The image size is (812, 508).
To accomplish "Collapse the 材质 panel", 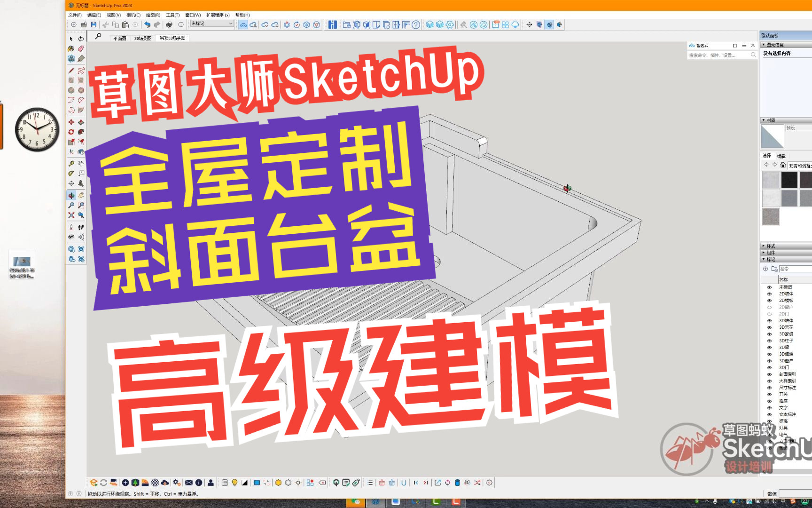I will pos(763,120).
